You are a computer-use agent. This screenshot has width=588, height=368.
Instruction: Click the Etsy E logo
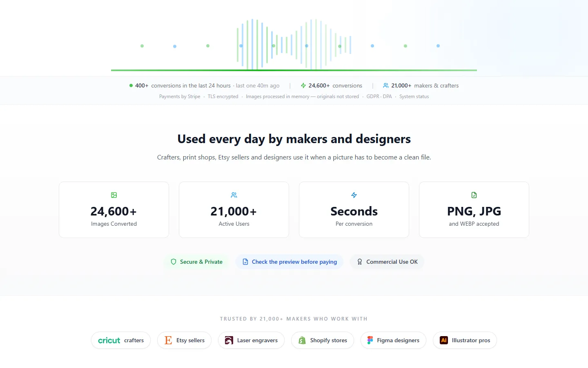[168, 340]
